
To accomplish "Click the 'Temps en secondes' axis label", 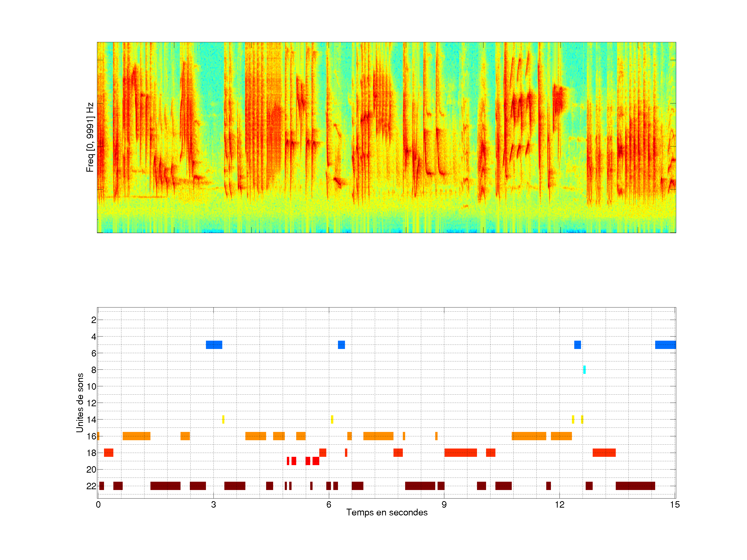I will pyautogui.click(x=387, y=512).
